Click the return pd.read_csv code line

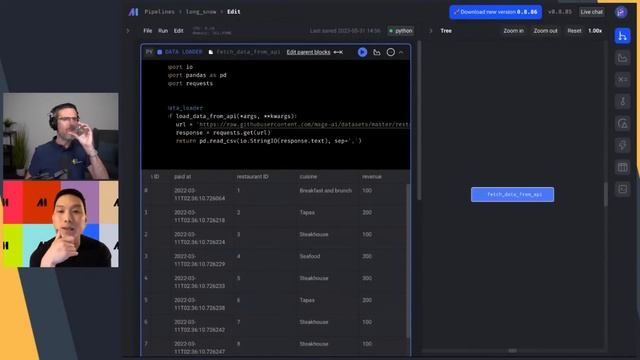click(x=269, y=141)
